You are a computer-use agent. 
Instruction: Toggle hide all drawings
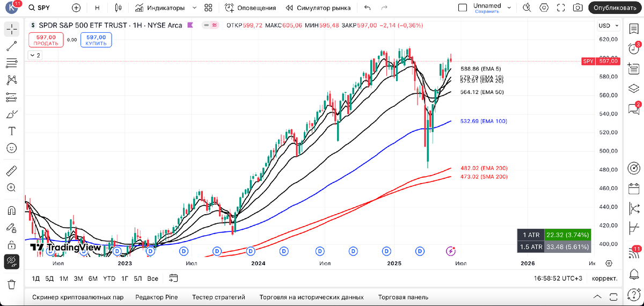point(12,261)
